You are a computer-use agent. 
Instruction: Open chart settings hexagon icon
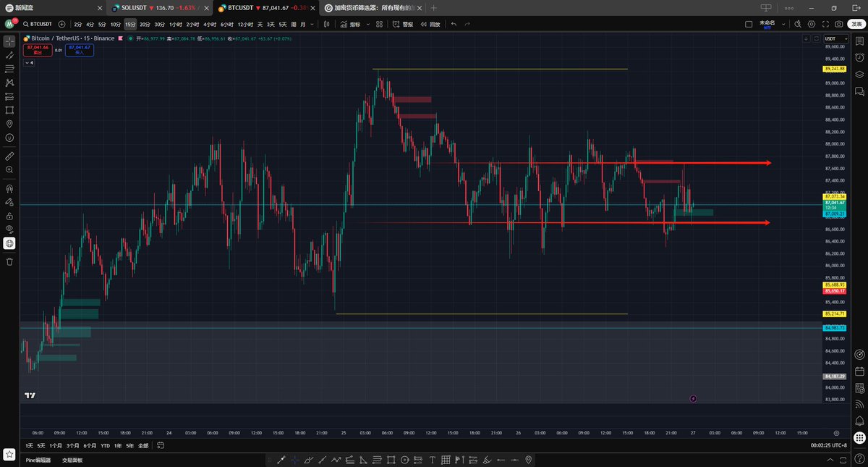point(811,24)
